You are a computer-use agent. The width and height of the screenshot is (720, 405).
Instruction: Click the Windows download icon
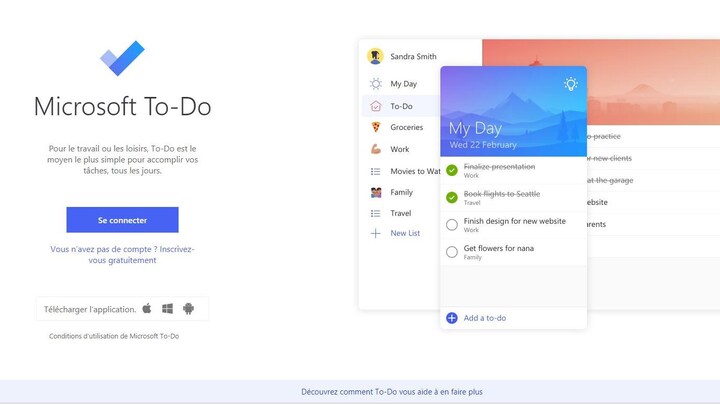[168, 309]
